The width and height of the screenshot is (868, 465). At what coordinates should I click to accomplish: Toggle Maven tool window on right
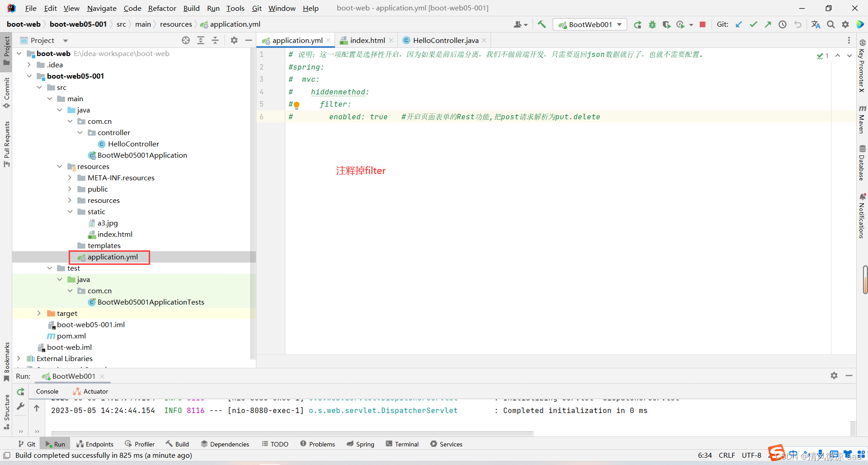click(862, 119)
